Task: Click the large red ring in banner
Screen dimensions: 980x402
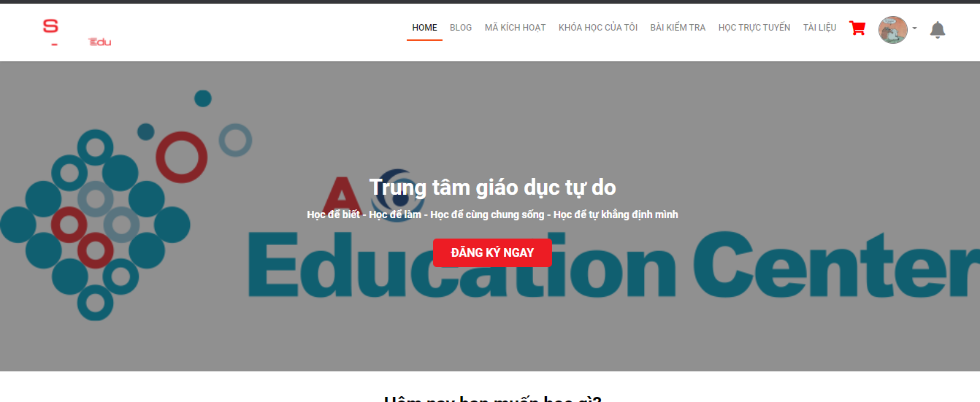Action: (x=182, y=156)
